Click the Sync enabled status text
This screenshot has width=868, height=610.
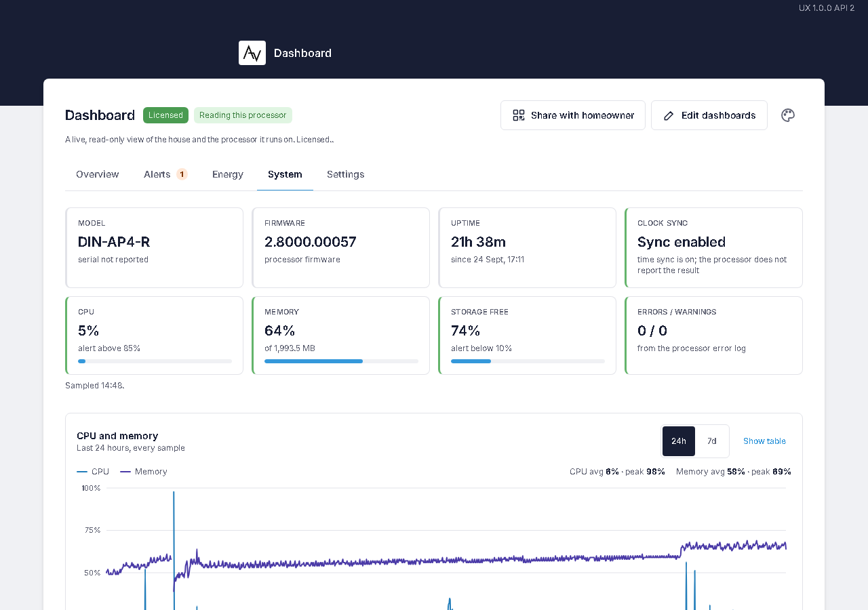(x=682, y=242)
